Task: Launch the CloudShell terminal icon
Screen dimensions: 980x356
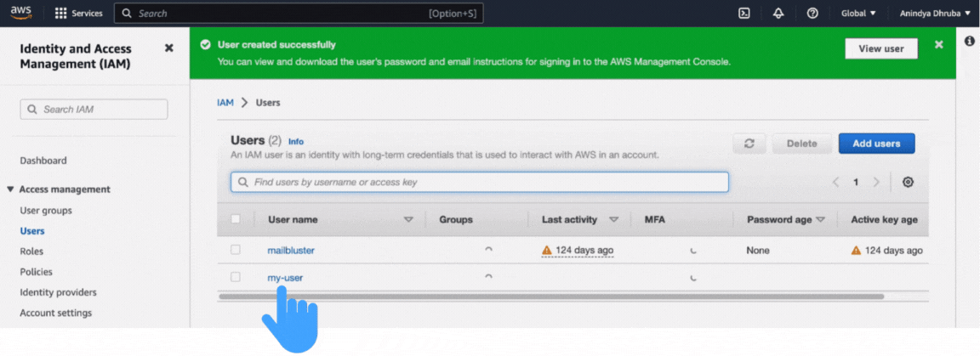Action: click(744, 13)
